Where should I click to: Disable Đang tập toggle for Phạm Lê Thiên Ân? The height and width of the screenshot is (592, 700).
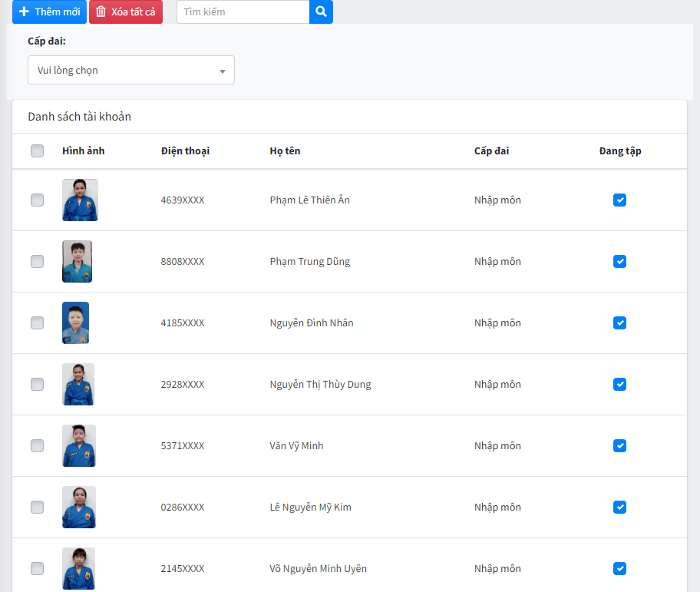coord(619,200)
